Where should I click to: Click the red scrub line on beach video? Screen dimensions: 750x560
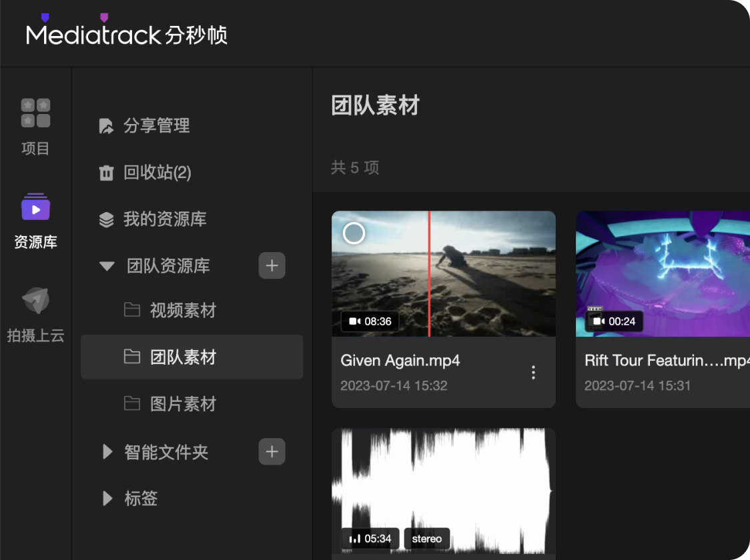pyautogui.click(x=429, y=274)
